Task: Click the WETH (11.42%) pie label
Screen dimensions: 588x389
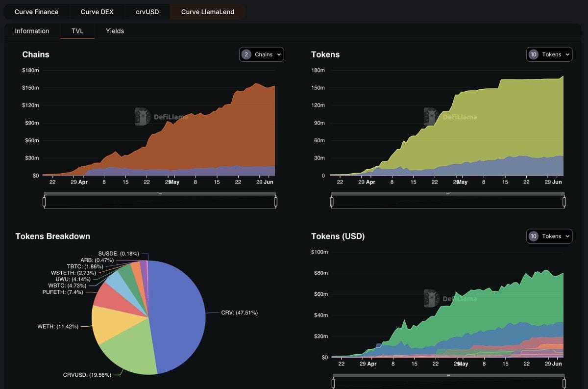Action: 58,326
